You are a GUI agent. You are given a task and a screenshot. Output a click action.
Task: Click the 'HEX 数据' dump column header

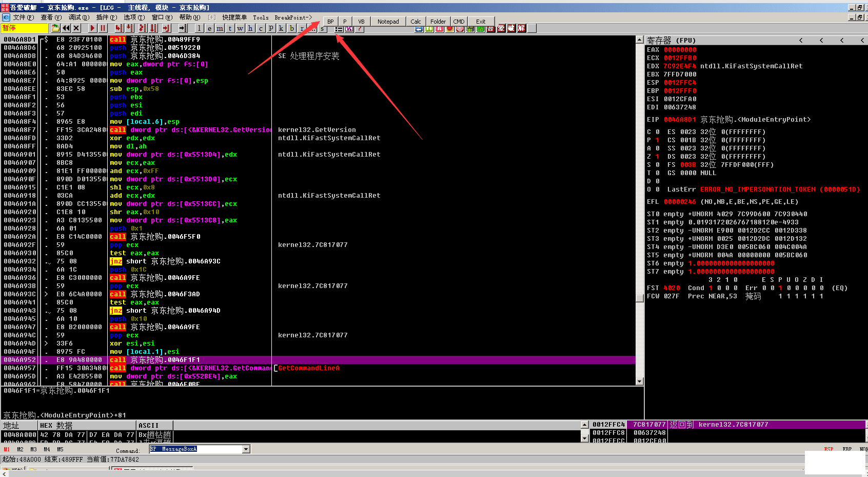point(87,425)
